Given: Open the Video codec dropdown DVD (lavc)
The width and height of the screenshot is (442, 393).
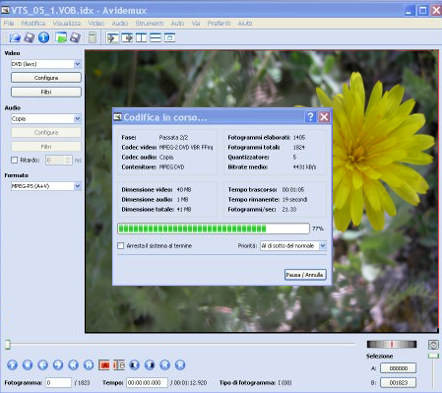Looking at the screenshot, I should click(46, 64).
